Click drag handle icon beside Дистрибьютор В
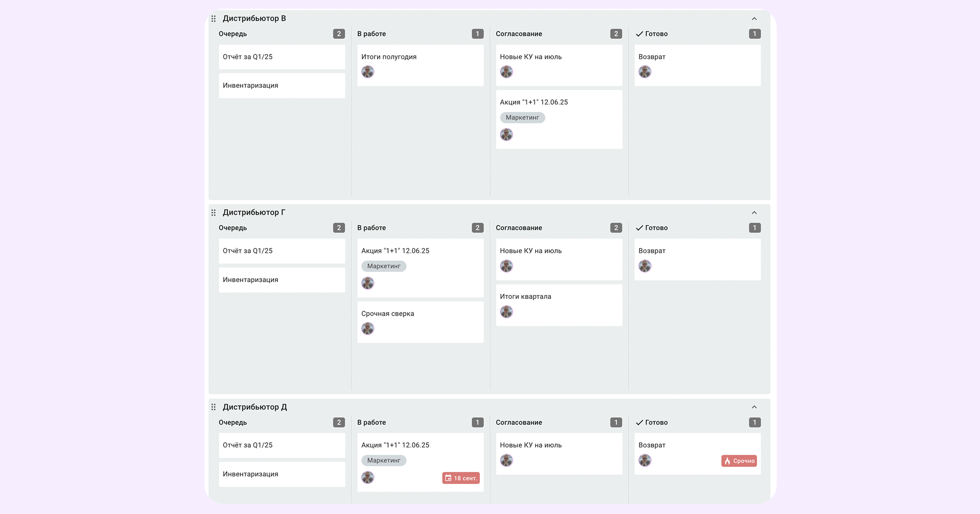Screen dimensions: 980x514 [213, 19]
